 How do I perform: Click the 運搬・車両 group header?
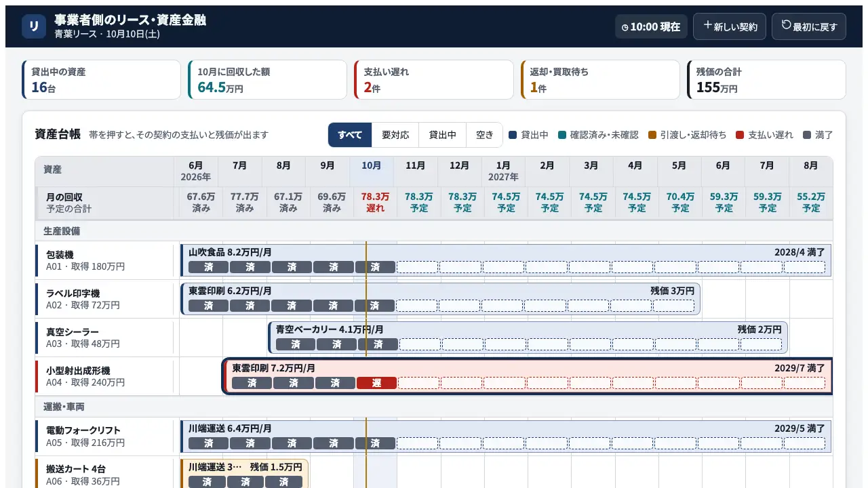(x=434, y=407)
